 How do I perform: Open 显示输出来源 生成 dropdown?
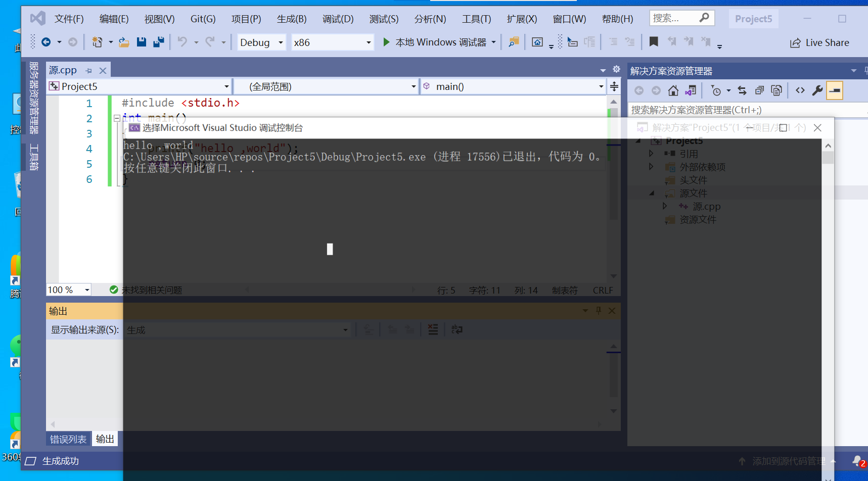345,330
